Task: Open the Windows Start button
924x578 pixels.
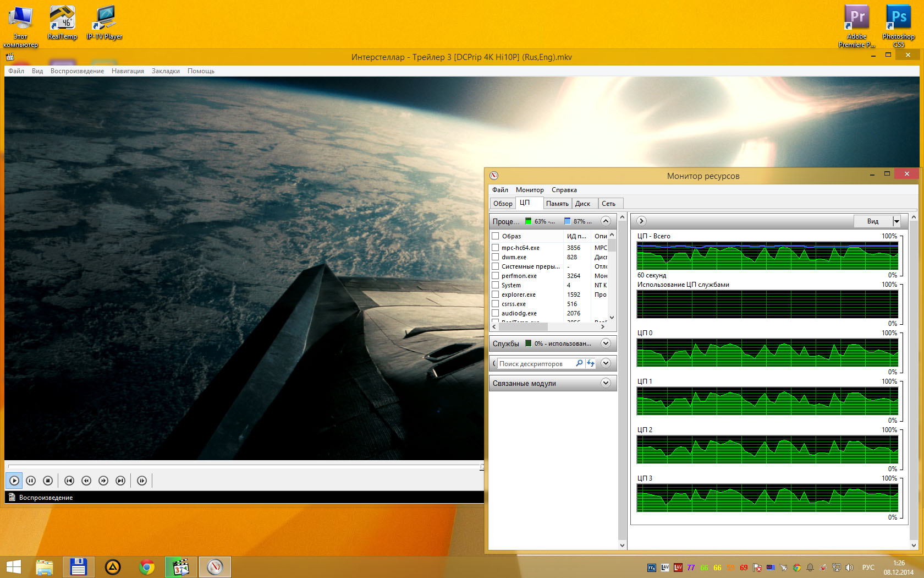Action: 13,567
